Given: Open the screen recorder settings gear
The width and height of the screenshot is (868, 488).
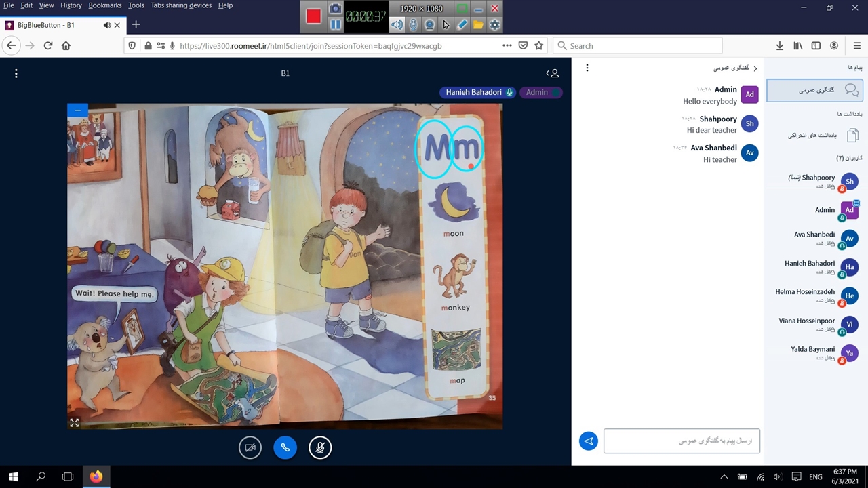Looking at the screenshot, I should (x=494, y=24).
